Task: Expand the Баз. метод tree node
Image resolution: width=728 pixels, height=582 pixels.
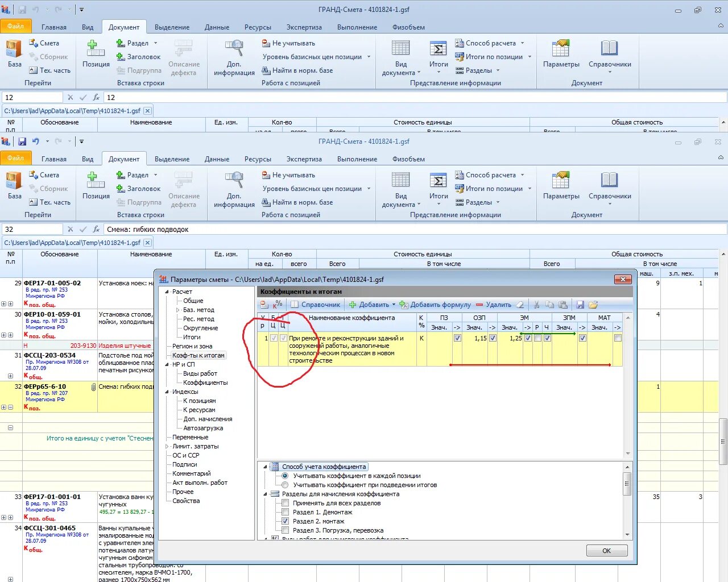Action: 178,310
